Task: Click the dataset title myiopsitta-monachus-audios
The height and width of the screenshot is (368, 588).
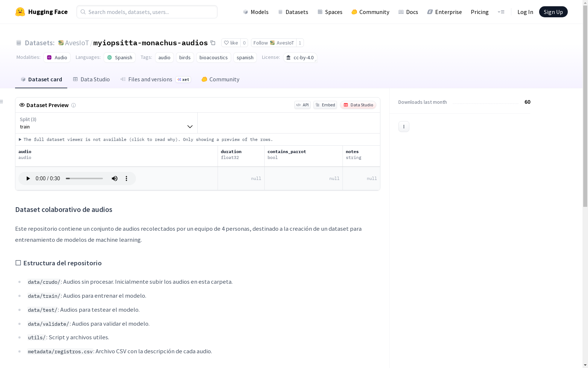Action: click(x=151, y=43)
